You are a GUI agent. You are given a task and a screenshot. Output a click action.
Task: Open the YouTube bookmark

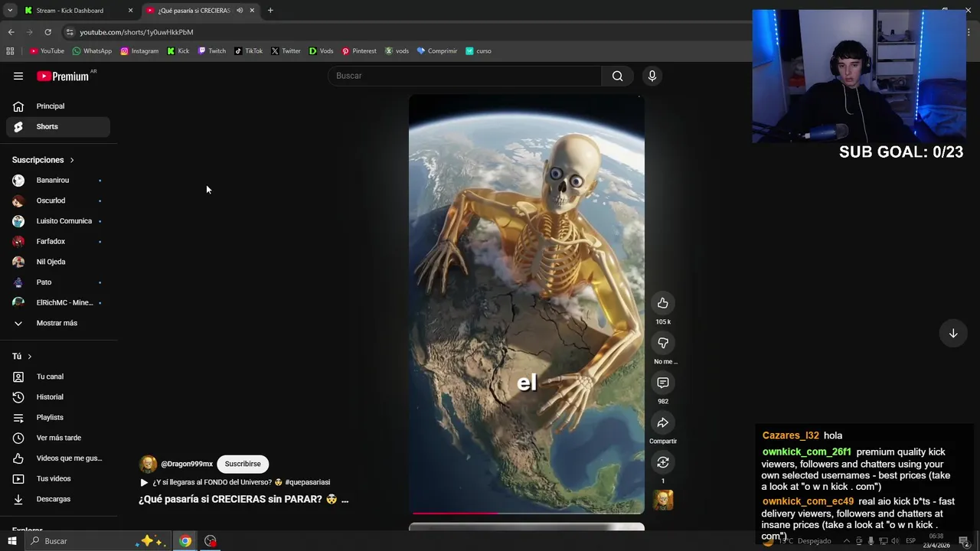click(47, 51)
